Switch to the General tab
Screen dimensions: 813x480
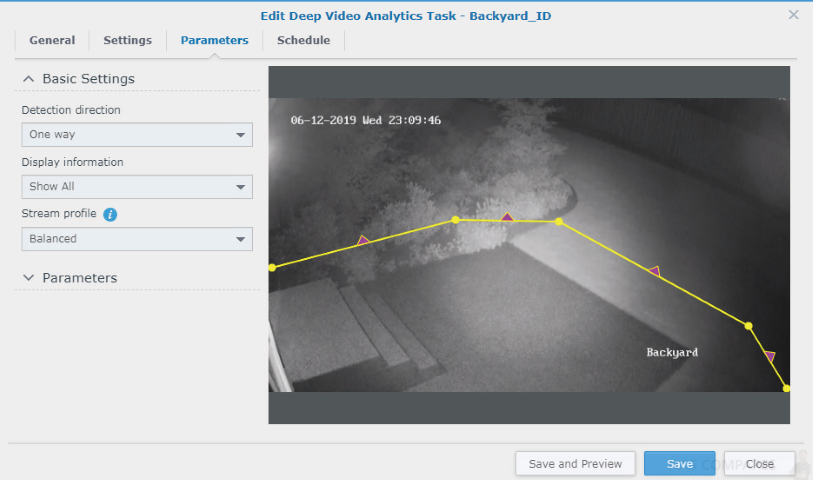[x=52, y=40]
